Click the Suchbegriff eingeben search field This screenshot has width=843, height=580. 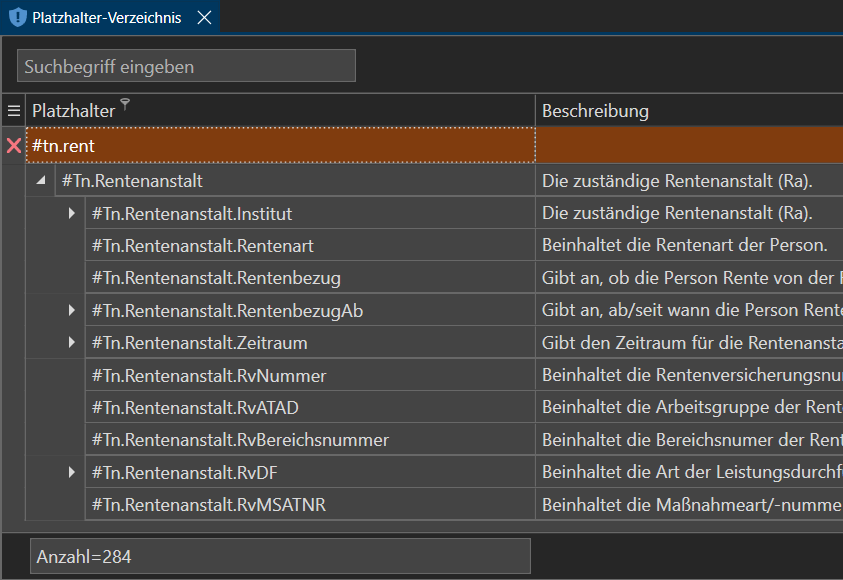[x=186, y=67]
